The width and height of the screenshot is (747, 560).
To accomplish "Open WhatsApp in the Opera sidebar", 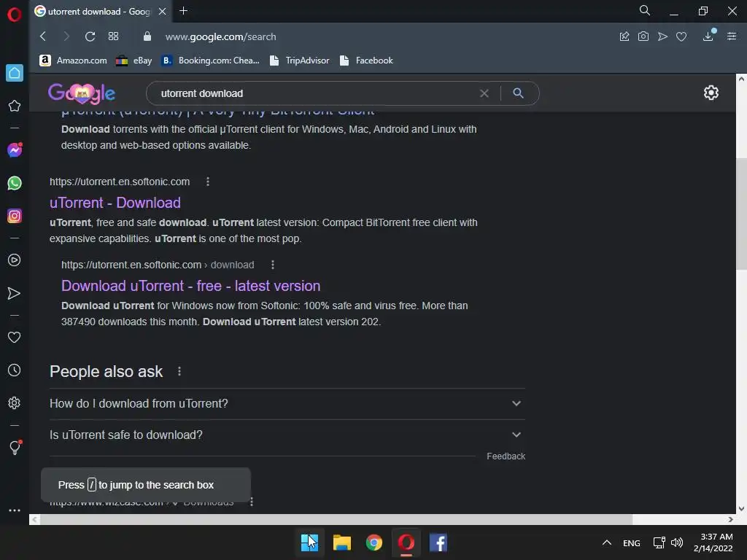I will tap(15, 183).
